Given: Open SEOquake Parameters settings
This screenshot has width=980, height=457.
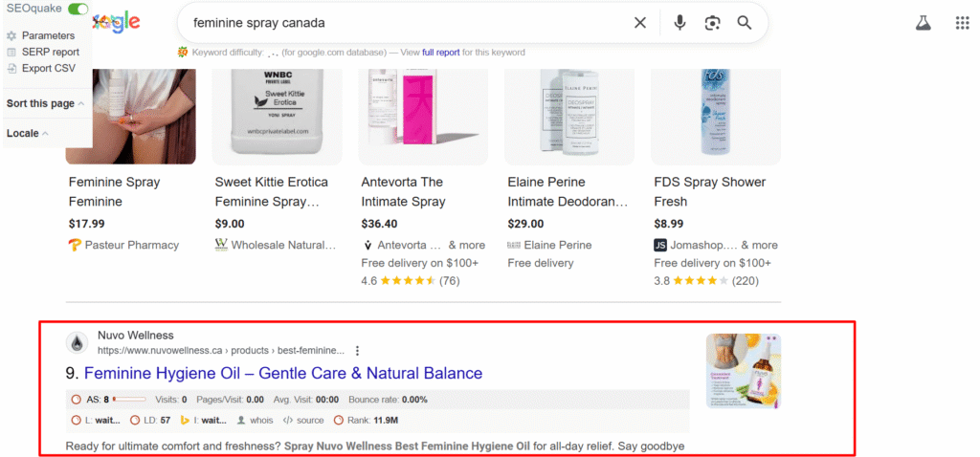Looking at the screenshot, I should [x=48, y=35].
